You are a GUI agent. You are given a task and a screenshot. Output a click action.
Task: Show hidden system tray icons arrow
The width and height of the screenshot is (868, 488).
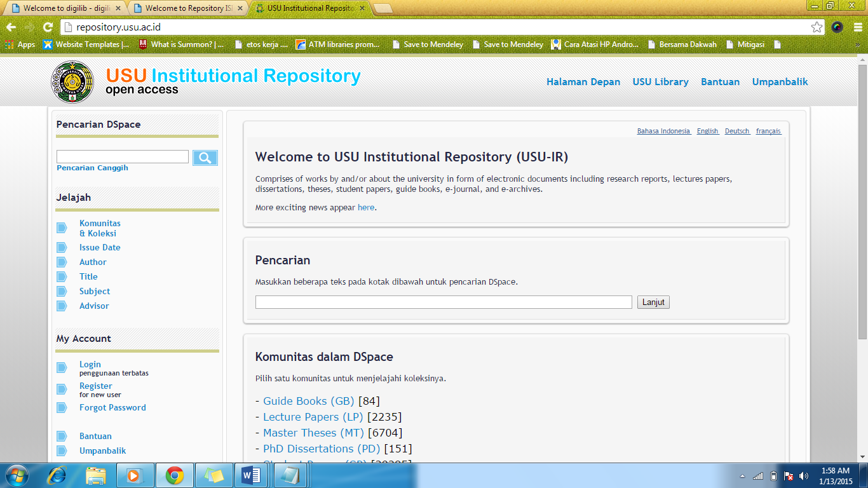[x=742, y=475]
